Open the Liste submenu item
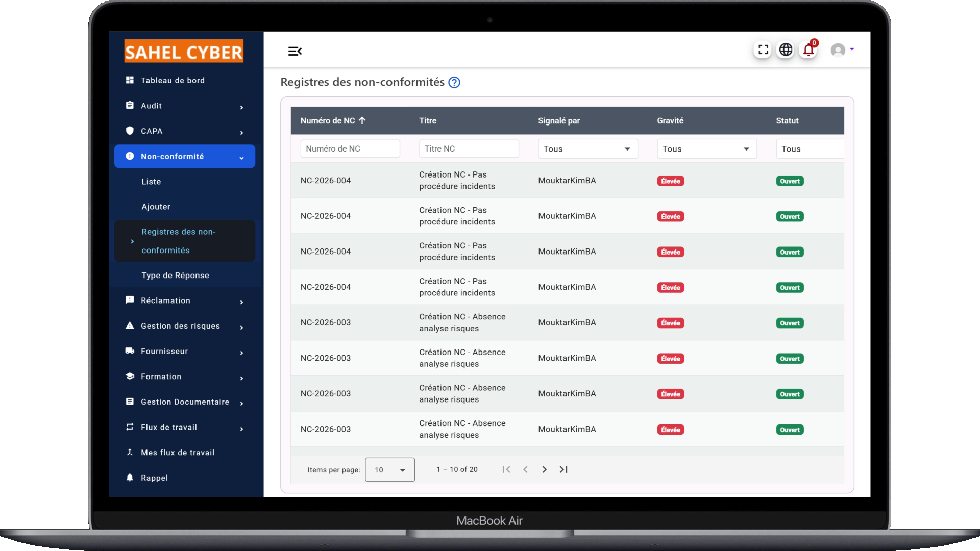The width and height of the screenshot is (980, 551). point(151,182)
